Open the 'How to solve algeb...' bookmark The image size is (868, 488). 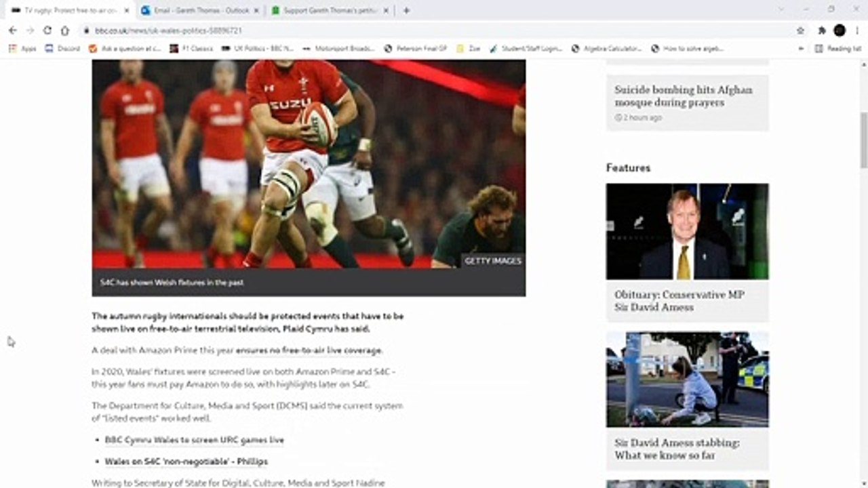(688, 49)
